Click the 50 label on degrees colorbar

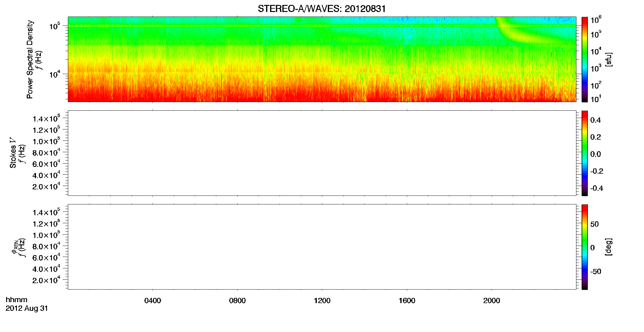pyautogui.click(x=595, y=224)
